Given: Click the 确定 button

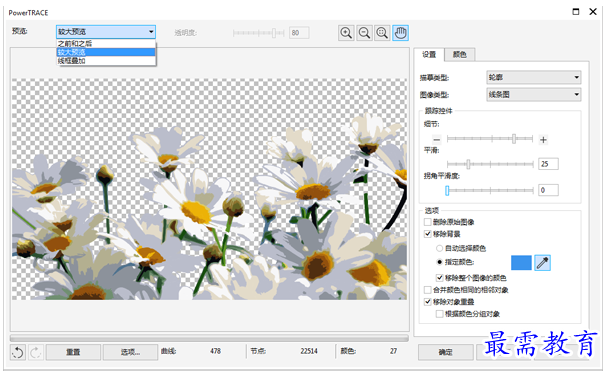Looking at the screenshot, I should click(x=445, y=352).
